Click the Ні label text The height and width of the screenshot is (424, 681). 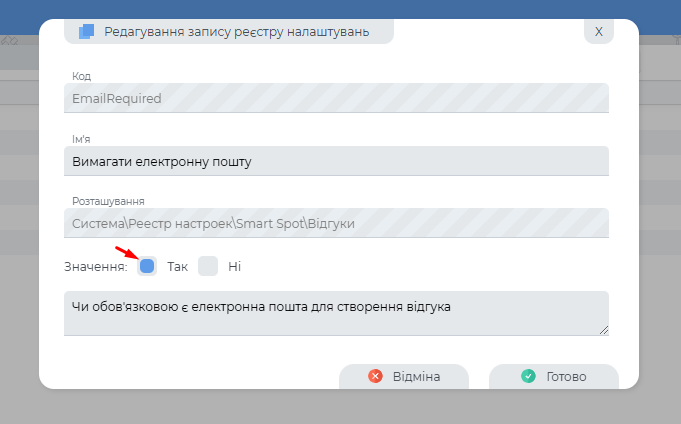[234, 267]
